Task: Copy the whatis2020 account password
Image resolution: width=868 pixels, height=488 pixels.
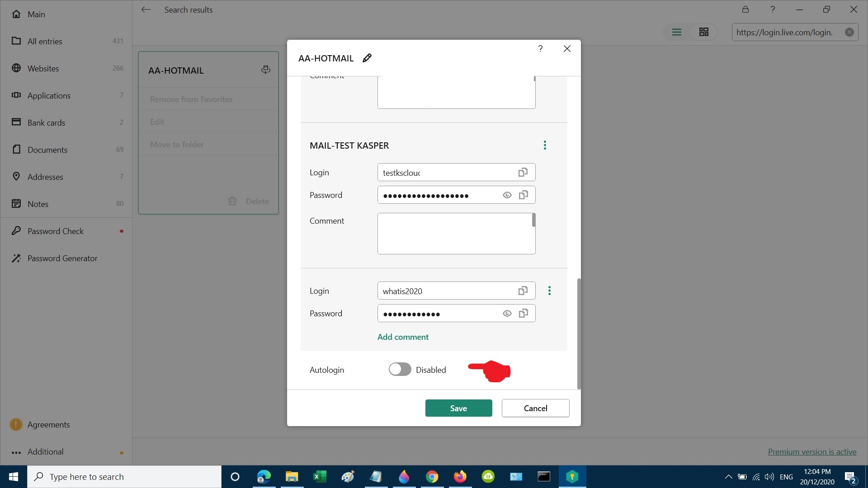Action: click(523, 314)
